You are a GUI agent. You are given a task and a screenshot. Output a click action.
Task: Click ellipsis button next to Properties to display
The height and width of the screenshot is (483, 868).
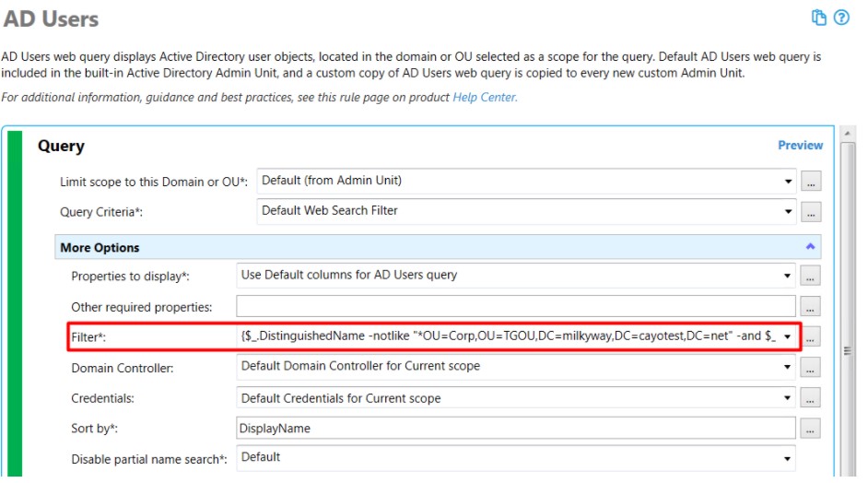pos(810,276)
